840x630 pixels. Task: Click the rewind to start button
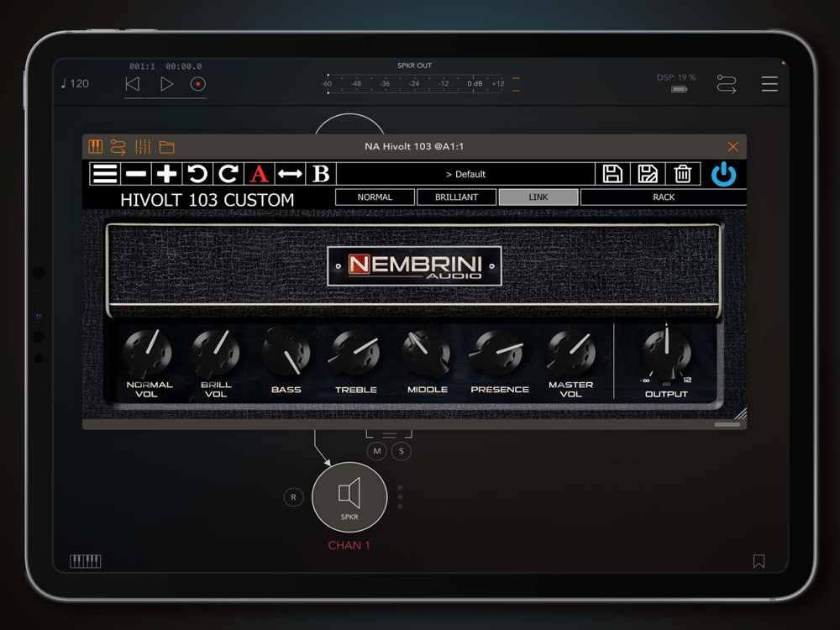tap(133, 84)
